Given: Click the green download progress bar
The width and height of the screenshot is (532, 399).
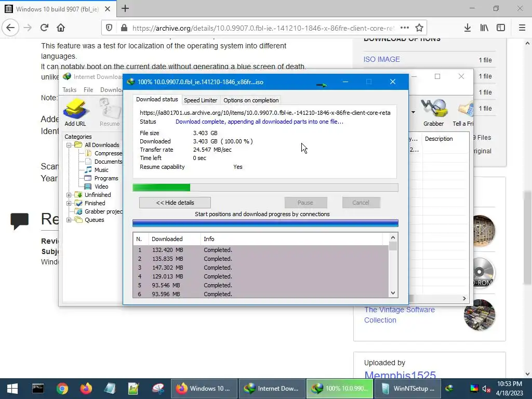Looking at the screenshot, I should coord(265,188).
